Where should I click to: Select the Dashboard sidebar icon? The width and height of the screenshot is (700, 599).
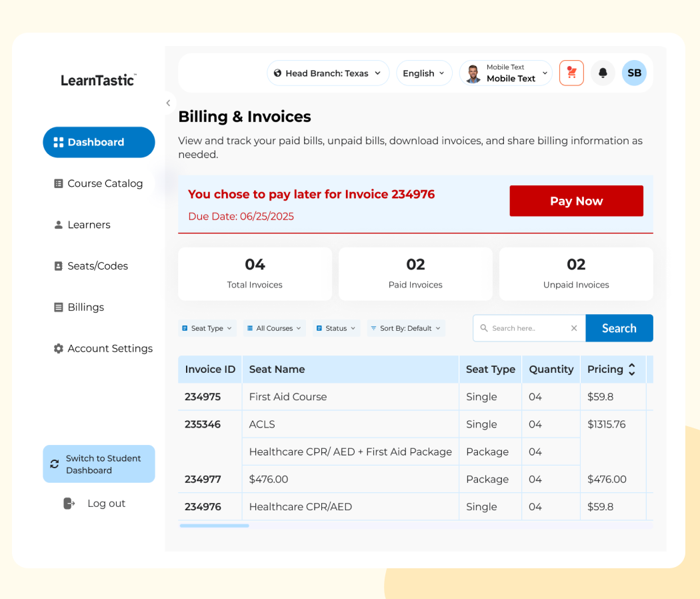pos(61,142)
